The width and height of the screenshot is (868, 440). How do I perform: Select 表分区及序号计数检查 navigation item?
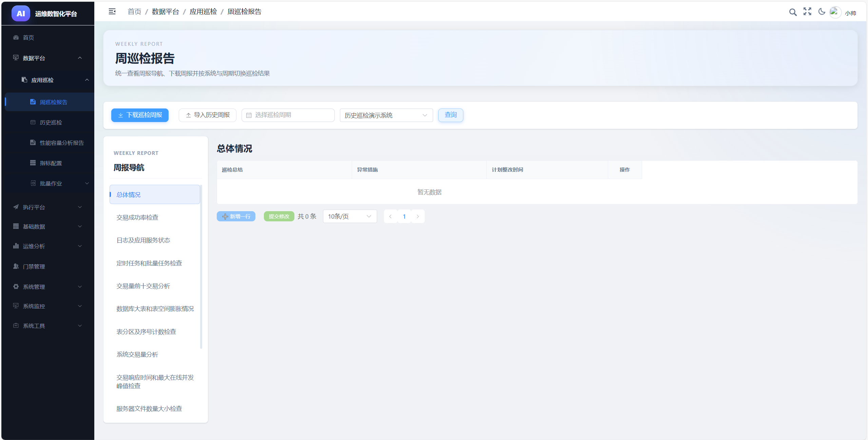point(155,332)
